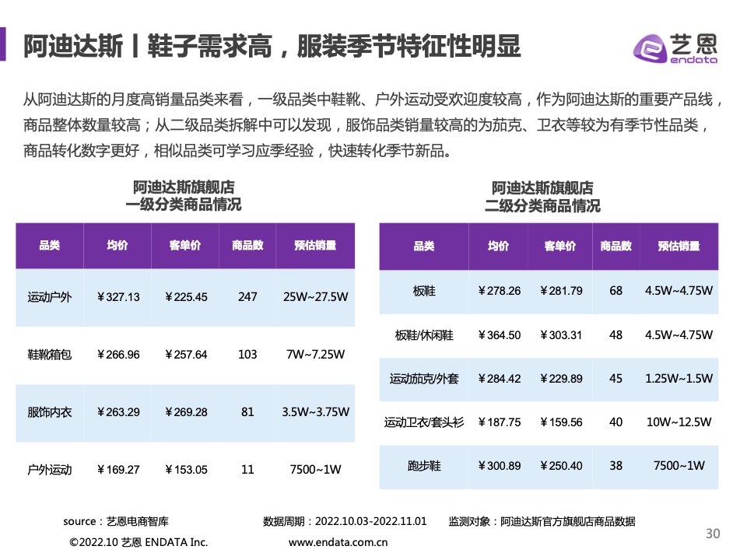Viewport: 747px width, 560px height.
Task: Click 均价 header in left table
Action: click(117, 245)
